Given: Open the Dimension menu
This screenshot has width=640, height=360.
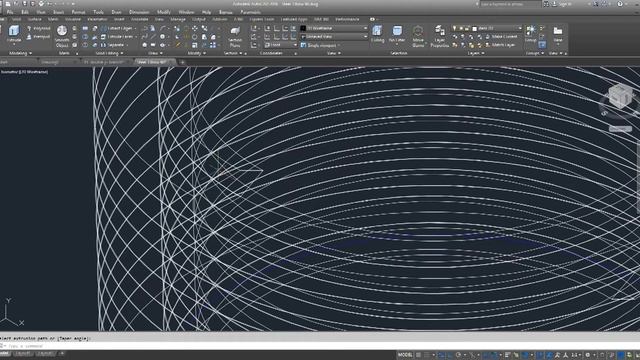Looking at the screenshot, I should coord(139,12).
